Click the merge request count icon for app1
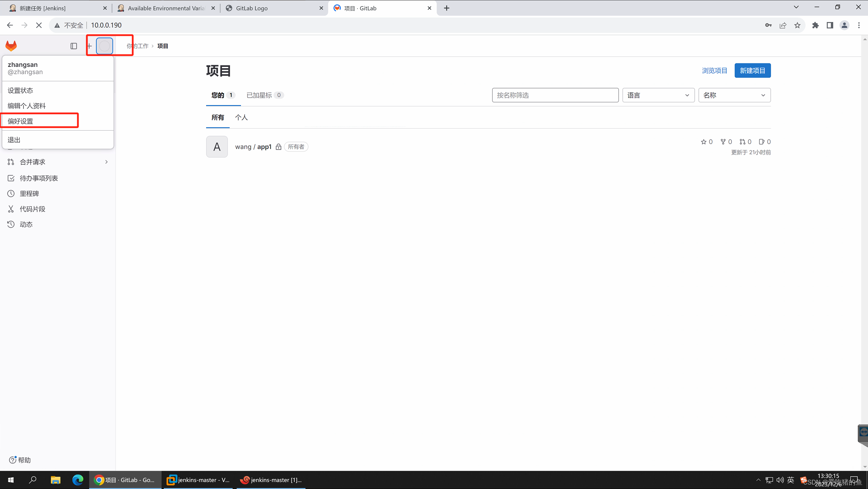 [742, 142]
